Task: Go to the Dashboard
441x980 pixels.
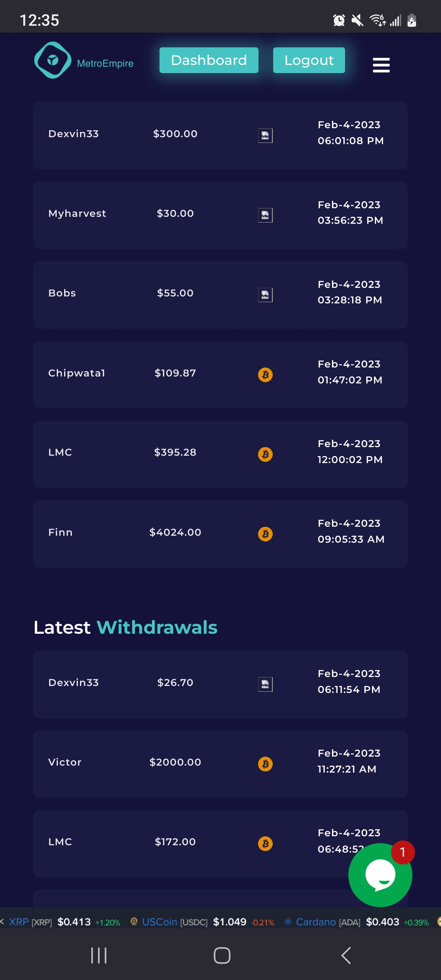Action: point(209,60)
